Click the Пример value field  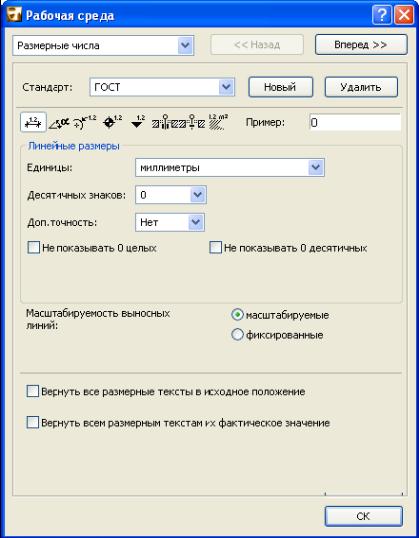pyautogui.click(x=355, y=123)
